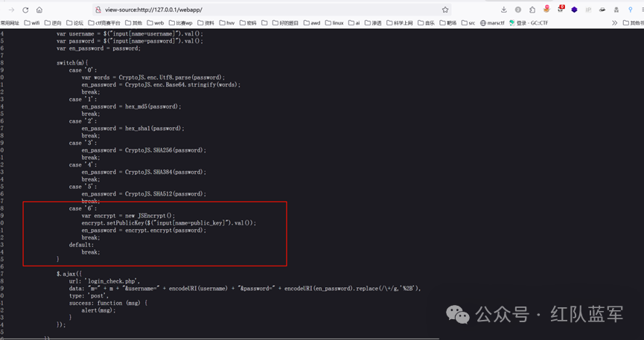This screenshot has height=340, width=644.
Task: Open the src bookmark folder
Action: [x=468, y=23]
